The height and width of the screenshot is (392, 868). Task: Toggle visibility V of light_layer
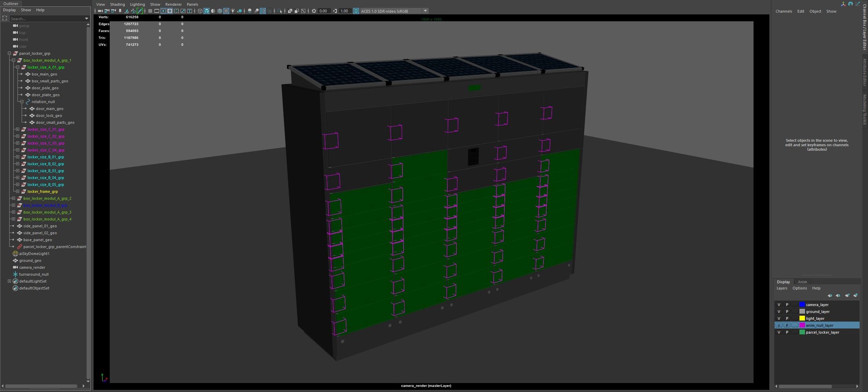tap(778, 318)
